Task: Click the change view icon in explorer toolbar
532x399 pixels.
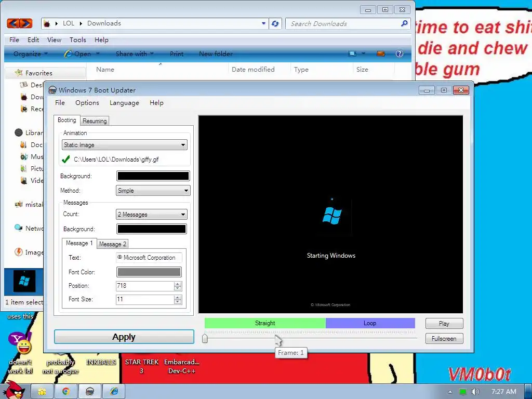Action: (353, 54)
